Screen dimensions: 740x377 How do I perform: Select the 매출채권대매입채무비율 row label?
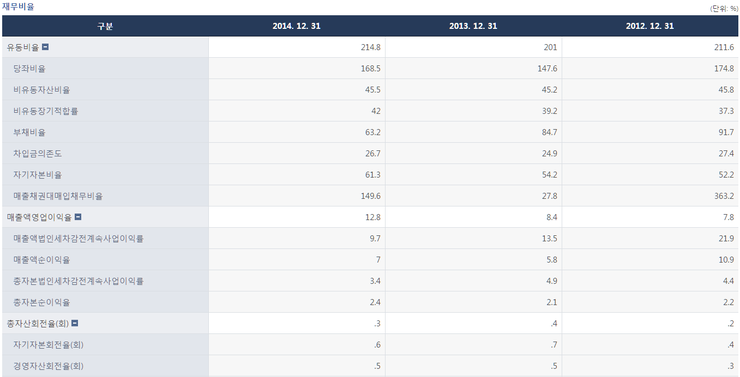(58, 196)
